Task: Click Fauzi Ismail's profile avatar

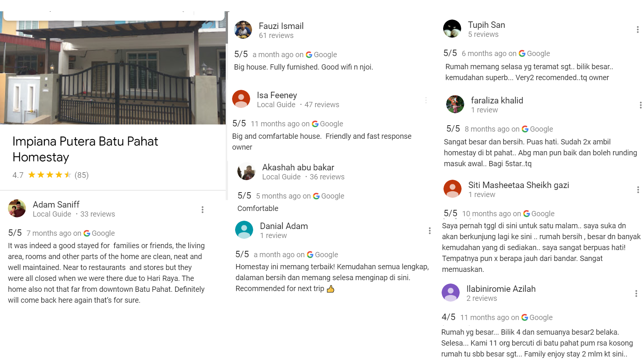Action: point(243,30)
